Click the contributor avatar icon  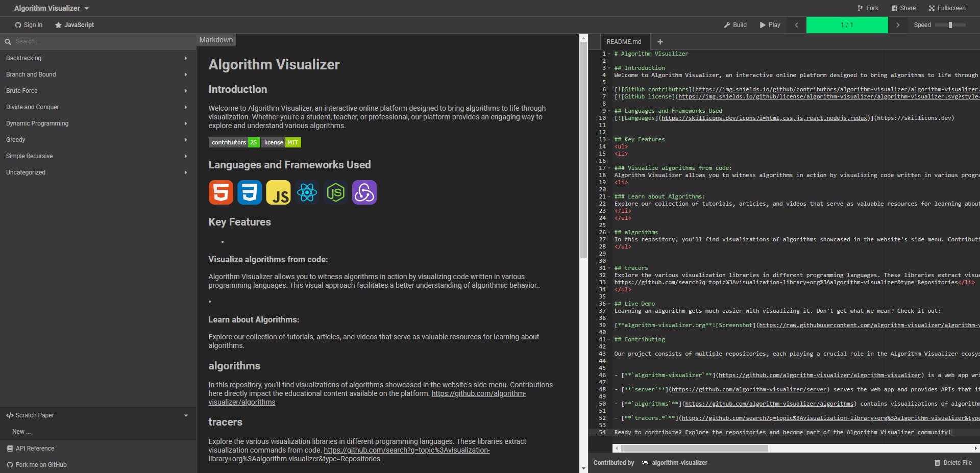pos(645,463)
